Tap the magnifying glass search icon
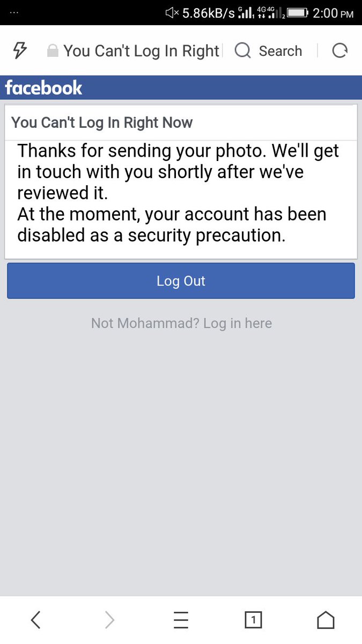Viewport: 362px width, 644px height. tap(243, 51)
